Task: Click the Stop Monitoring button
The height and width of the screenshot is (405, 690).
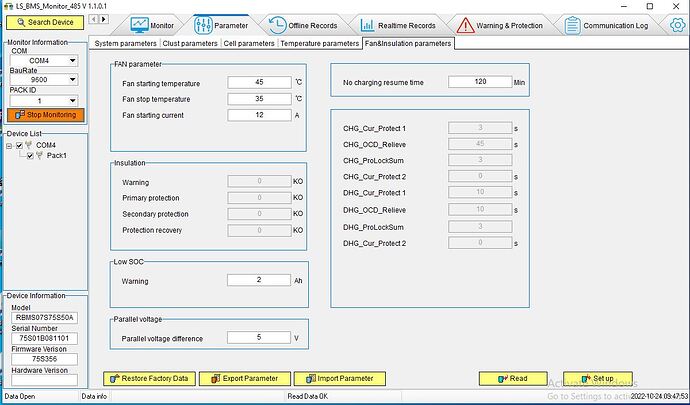Action: (x=45, y=115)
